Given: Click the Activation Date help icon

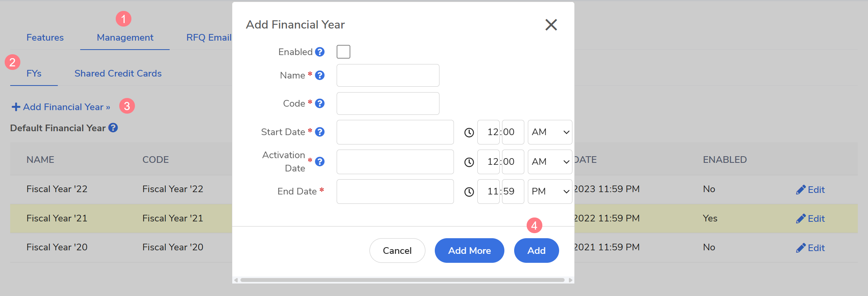Looking at the screenshot, I should click(x=319, y=162).
